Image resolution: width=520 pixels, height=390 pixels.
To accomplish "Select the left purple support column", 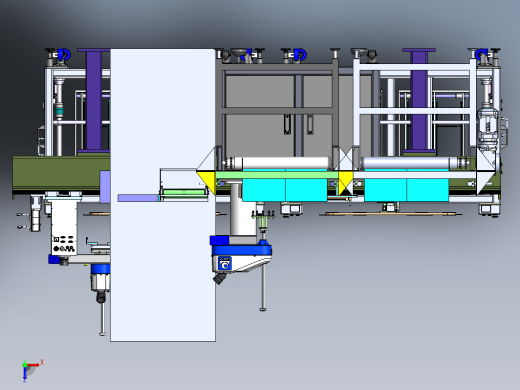I will coord(94,100).
